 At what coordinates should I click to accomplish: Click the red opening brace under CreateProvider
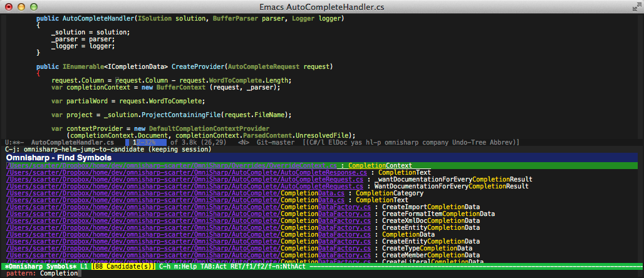(38, 73)
